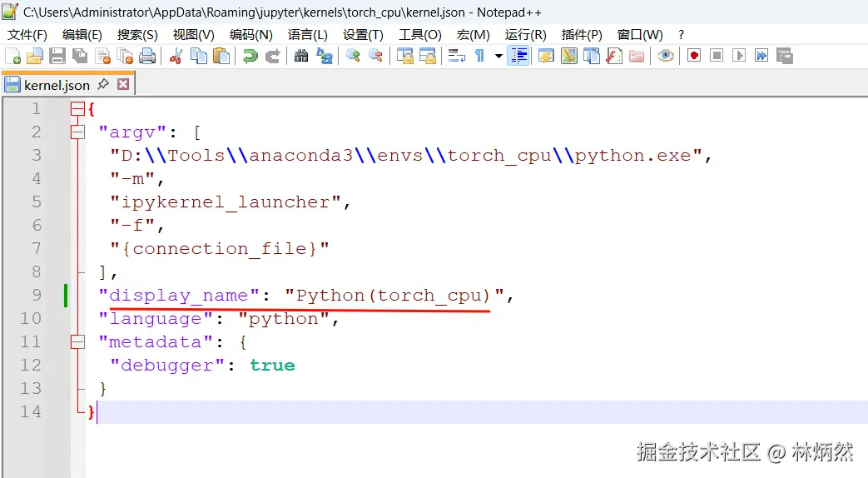The width and height of the screenshot is (868, 478).
Task: Play back the recorded macro
Action: point(738,56)
